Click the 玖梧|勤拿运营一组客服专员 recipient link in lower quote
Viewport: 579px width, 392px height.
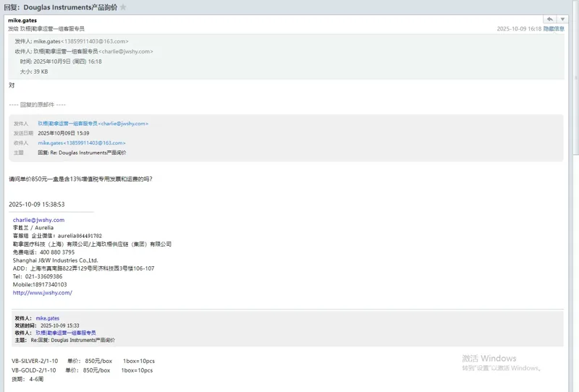(x=66, y=333)
